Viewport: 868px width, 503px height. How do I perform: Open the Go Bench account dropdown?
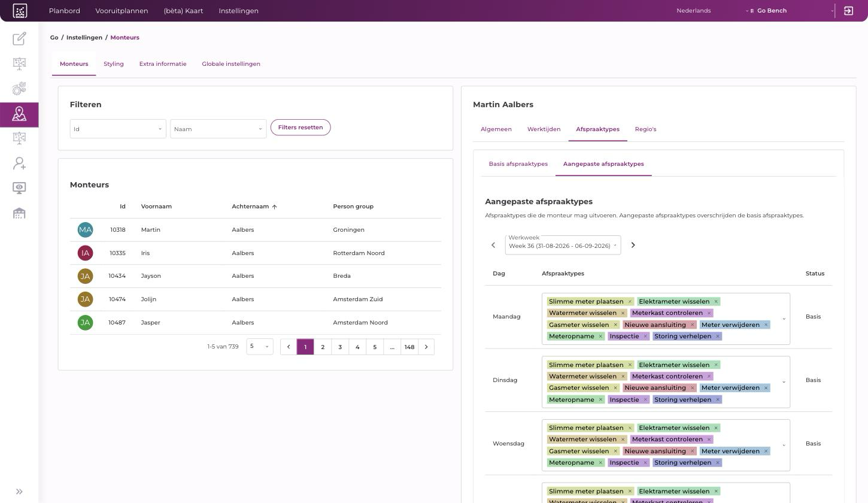(791, 11)
